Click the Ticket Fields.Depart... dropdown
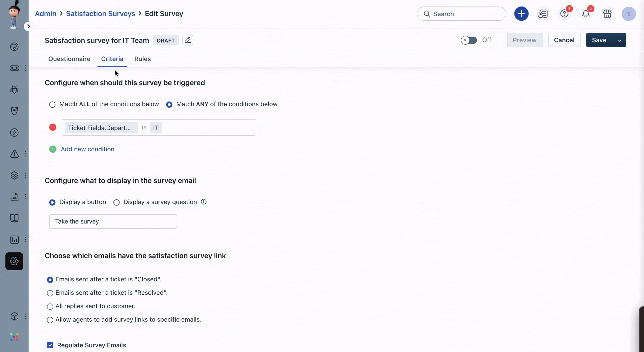The height and width of the screenshot is (352, 644). [101, 127]
